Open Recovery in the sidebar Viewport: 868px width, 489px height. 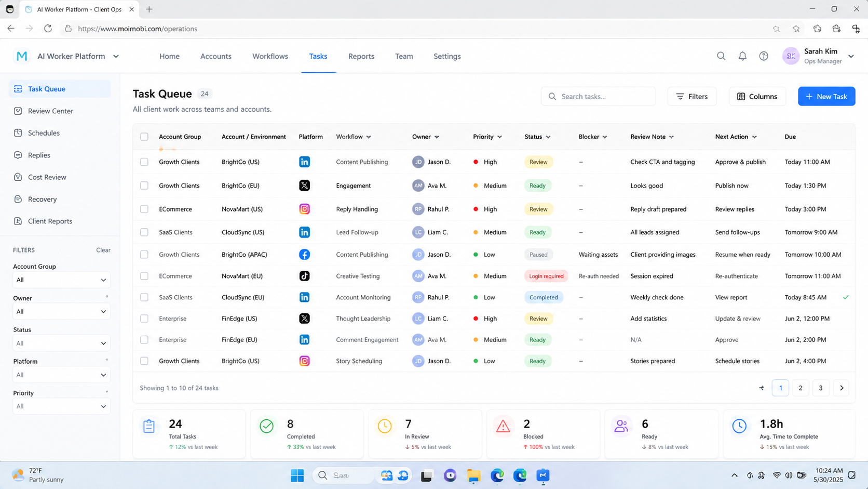point(60,199)
